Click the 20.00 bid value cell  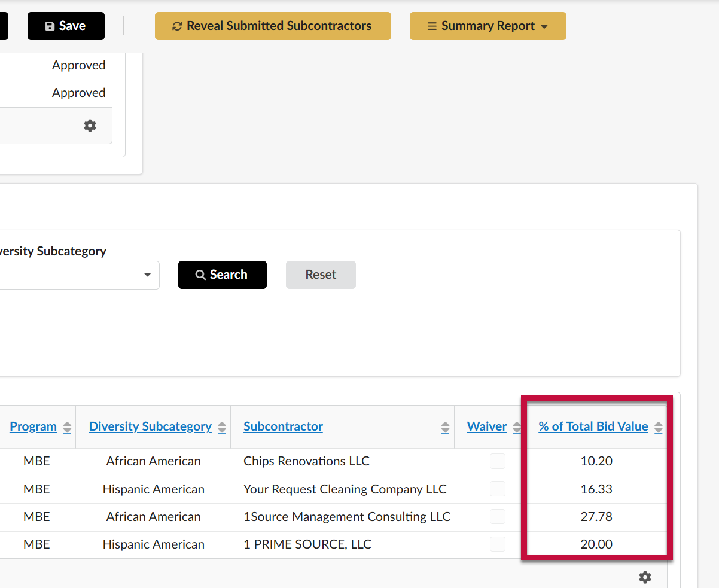(596, 544)
